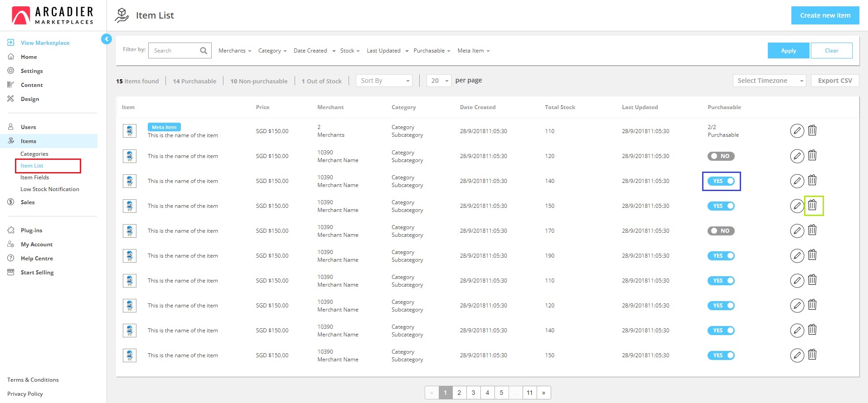
Task: Click the Search filter input field
Action: 175,51
